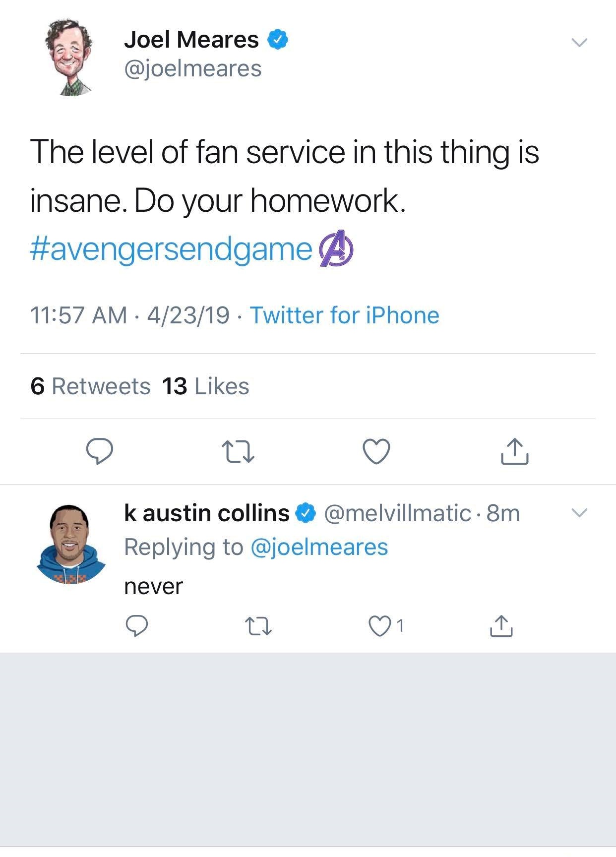Open the Twitter for iPhone link
This screenshot has width=616, height=857.
pos(344,315)
